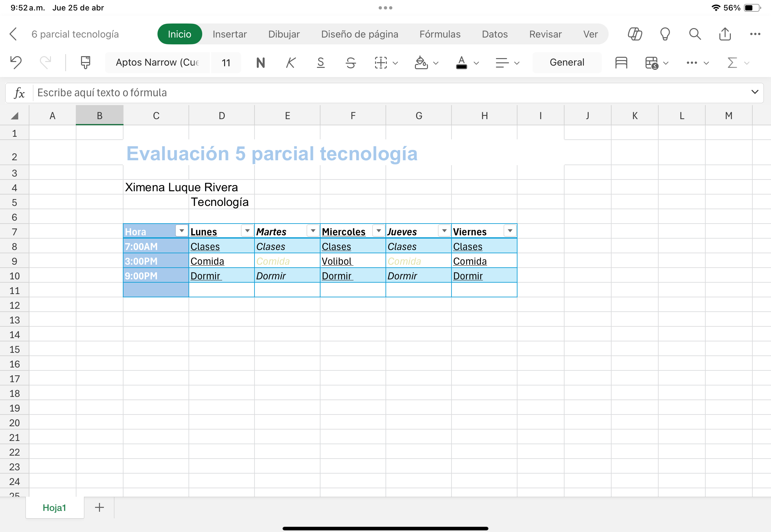Open the Hora column filter dropdown
771x532 pixels.
click(182, 231)
